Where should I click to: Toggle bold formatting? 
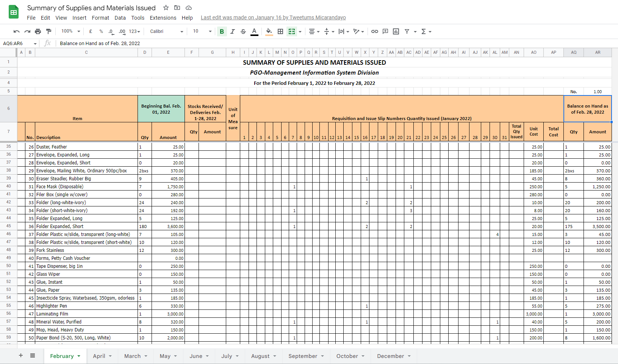222,31
